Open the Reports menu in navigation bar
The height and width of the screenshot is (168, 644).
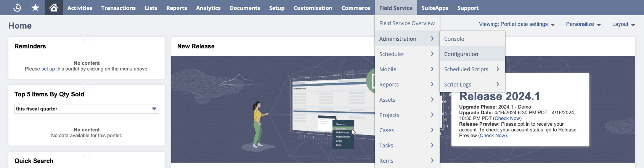pos(177,8)
